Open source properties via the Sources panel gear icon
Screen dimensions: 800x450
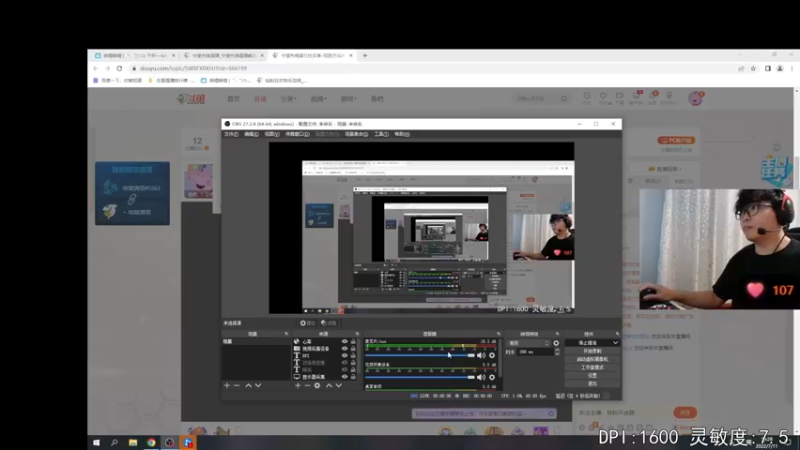pos(317,386)
